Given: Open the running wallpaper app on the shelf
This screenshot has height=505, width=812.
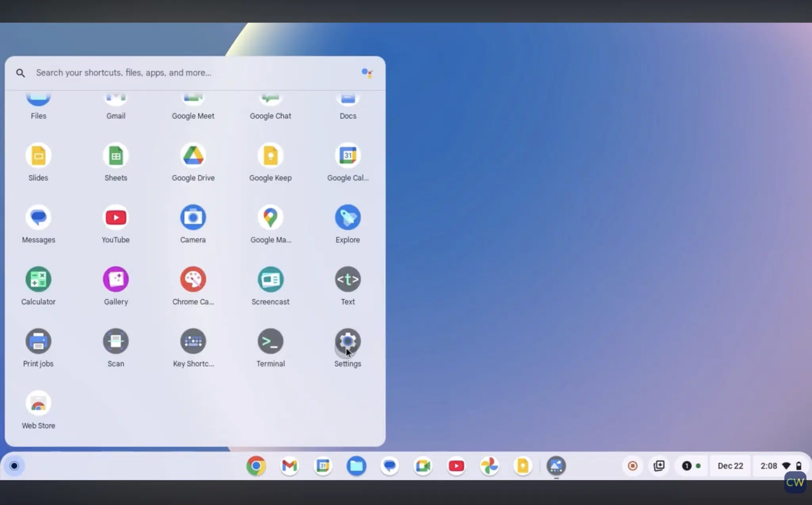Looking at the screenshot, I should tap(556, 466).
